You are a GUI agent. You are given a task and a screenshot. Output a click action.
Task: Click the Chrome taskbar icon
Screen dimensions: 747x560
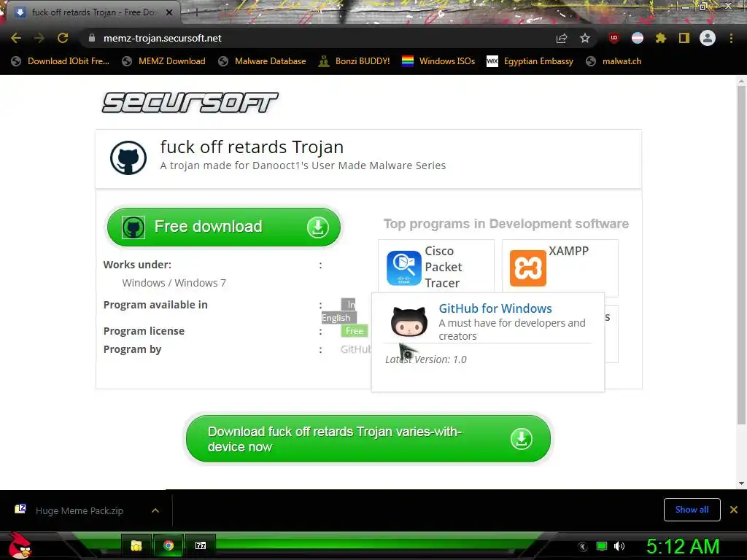pyautogui.click(x=169, y=545)
